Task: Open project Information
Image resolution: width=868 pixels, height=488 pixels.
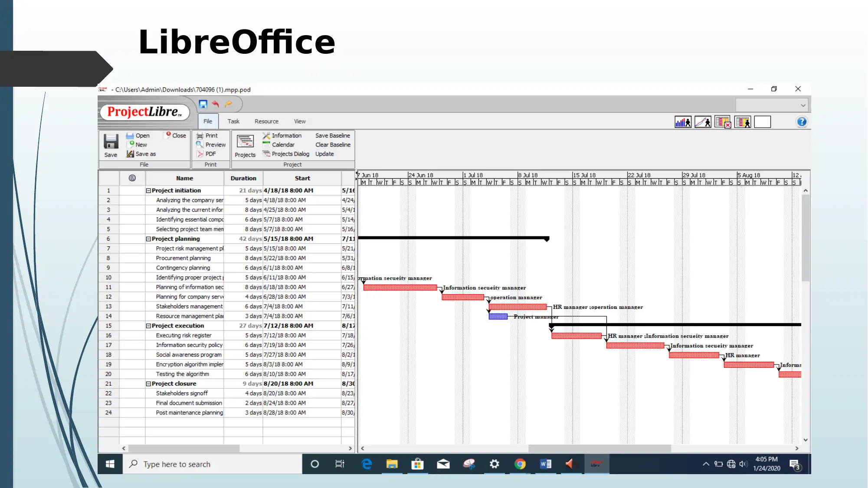Action: click(x=282, y=135)
